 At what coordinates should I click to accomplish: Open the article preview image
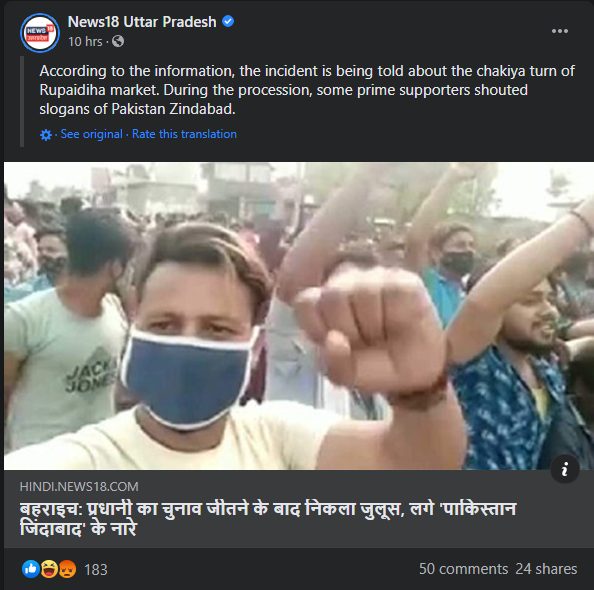pos(299,316)
